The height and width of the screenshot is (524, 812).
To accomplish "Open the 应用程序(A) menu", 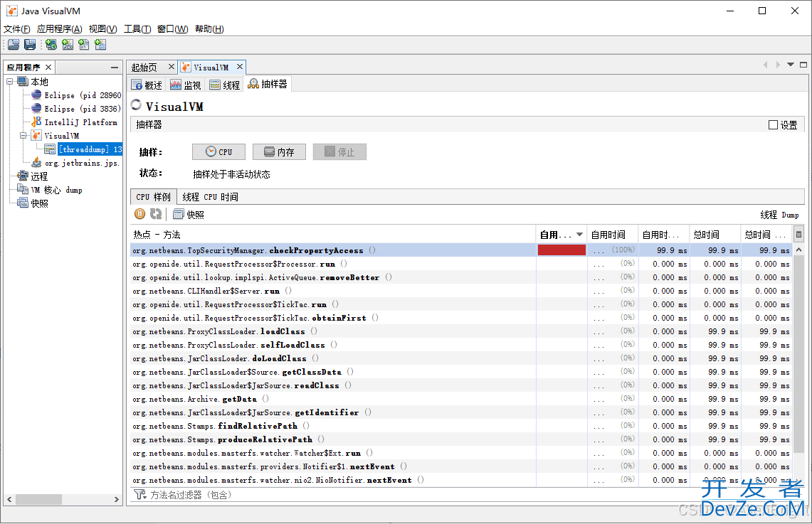I will (x=60, y=29).
